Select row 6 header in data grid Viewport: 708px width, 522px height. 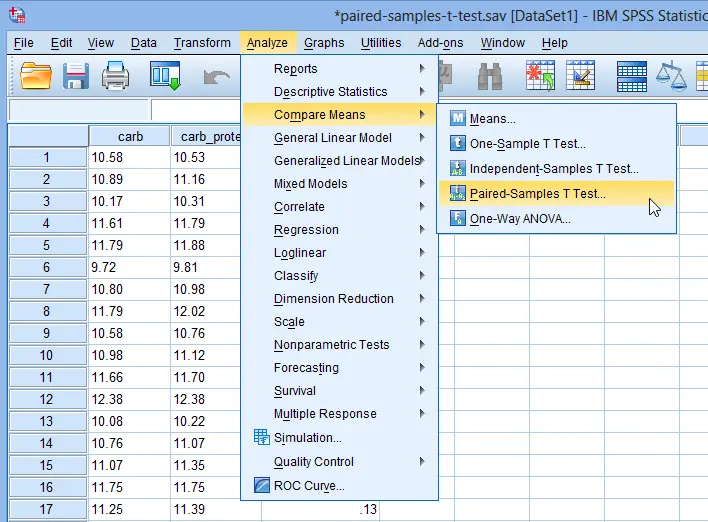pyautogui.click(x=47, y=267)
